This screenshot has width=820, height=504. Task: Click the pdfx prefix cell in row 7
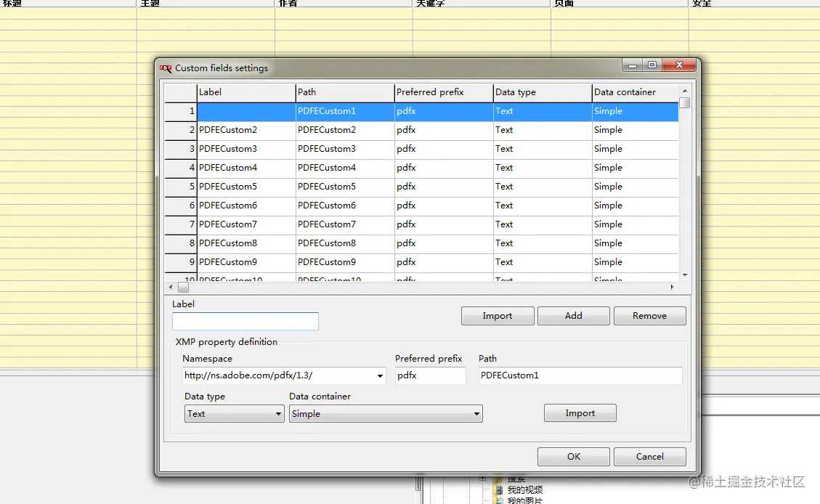(x=444, y=224)
